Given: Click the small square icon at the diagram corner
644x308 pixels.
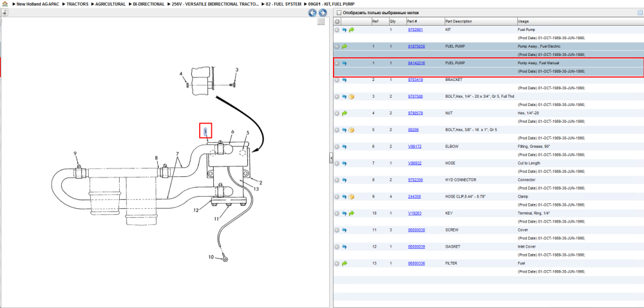Looking at the screenshot, I should (321, 21).
